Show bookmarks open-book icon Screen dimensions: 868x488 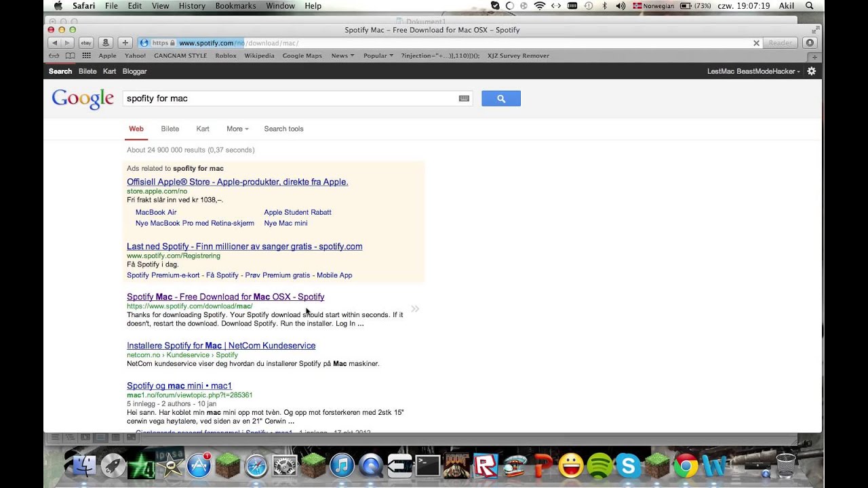(70, 56)
